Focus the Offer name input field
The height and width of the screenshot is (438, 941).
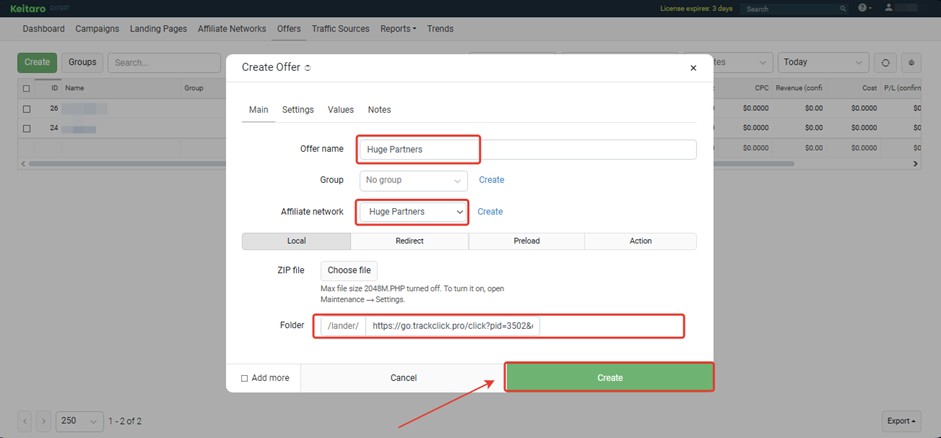coord(528,150)
